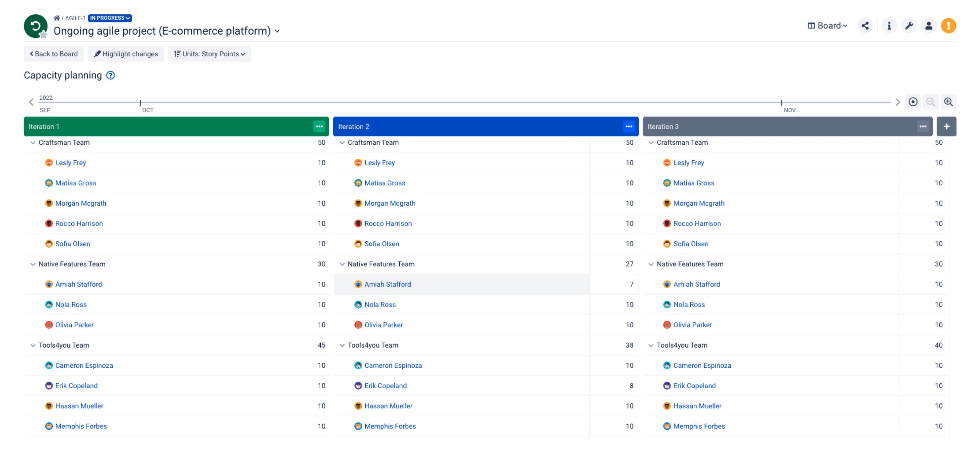
Task: Open Iteration 3 more options menu
Action: [x=923, y=126]
